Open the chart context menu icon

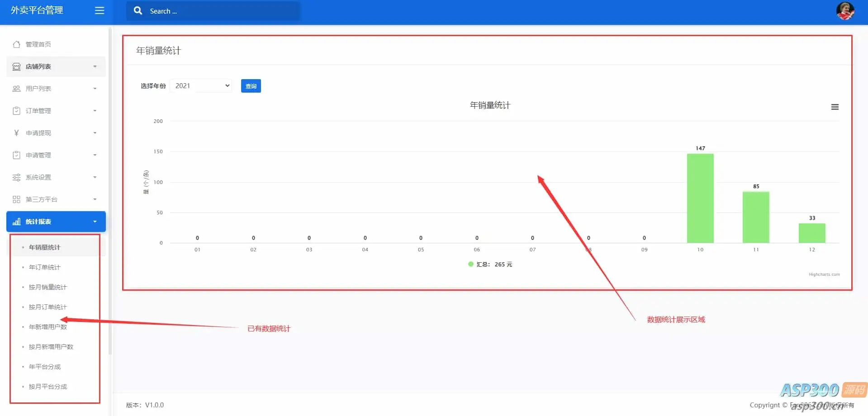click(x=835, y=107)
